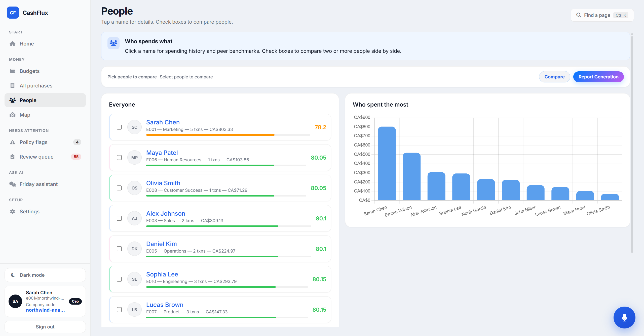
Task: Open the Map page
Action: click(x=45, y=115)
